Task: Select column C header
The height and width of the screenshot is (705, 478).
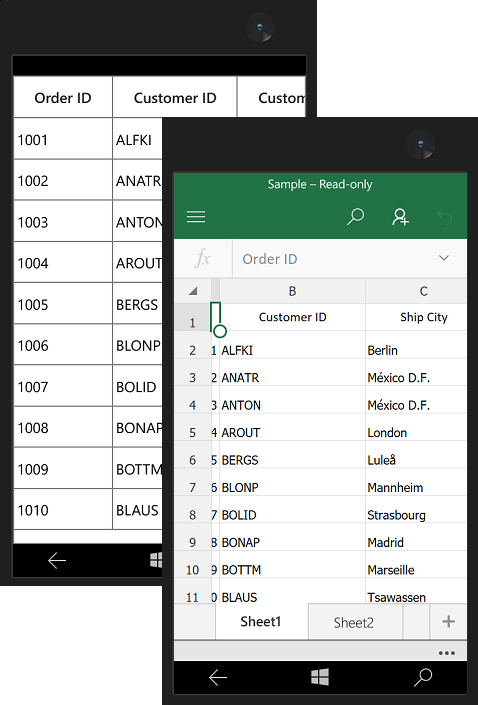Action: [416, 291]
